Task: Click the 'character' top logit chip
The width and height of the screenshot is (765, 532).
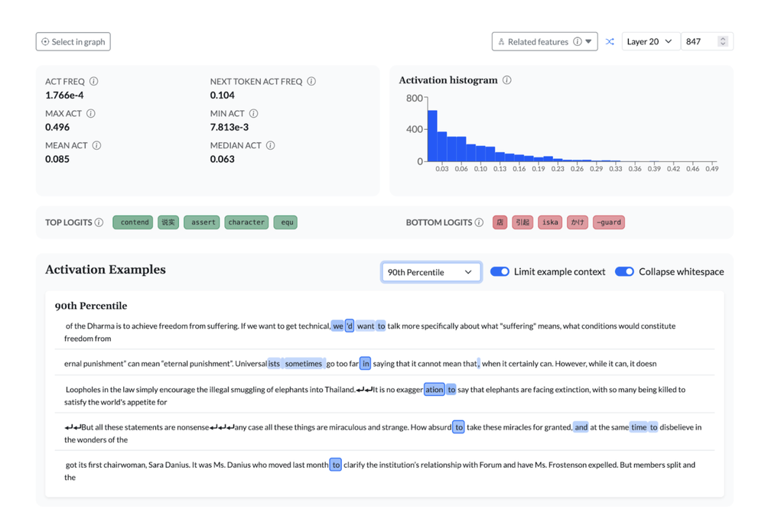Action: 246,222
